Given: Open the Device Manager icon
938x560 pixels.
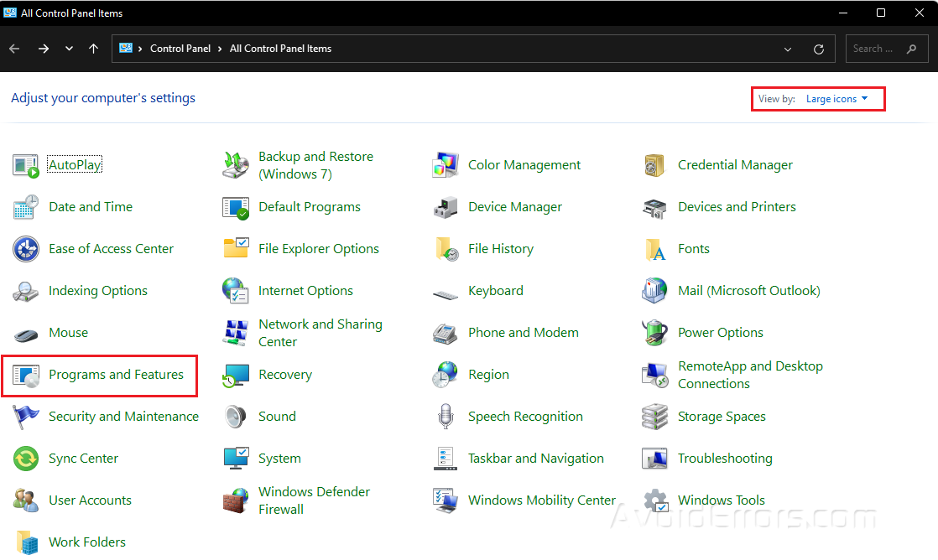Looking at the screenshot, I should point(445,207).
